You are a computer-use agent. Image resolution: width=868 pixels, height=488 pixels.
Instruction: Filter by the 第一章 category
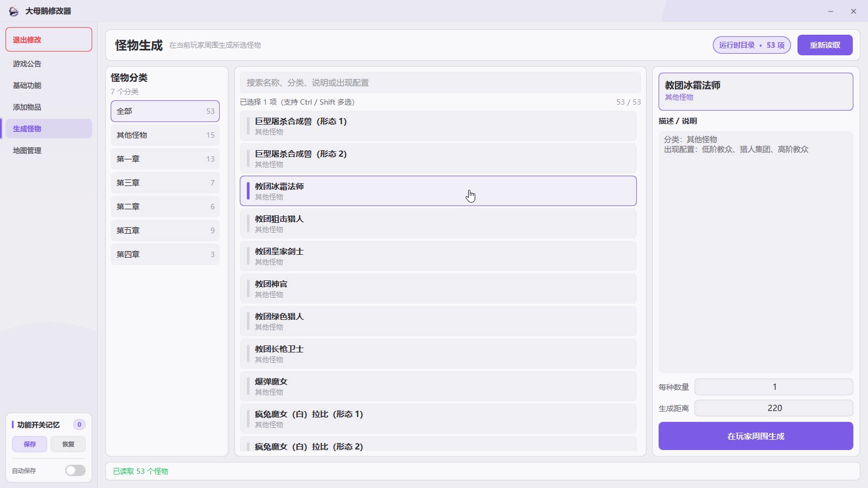[165, 159]
